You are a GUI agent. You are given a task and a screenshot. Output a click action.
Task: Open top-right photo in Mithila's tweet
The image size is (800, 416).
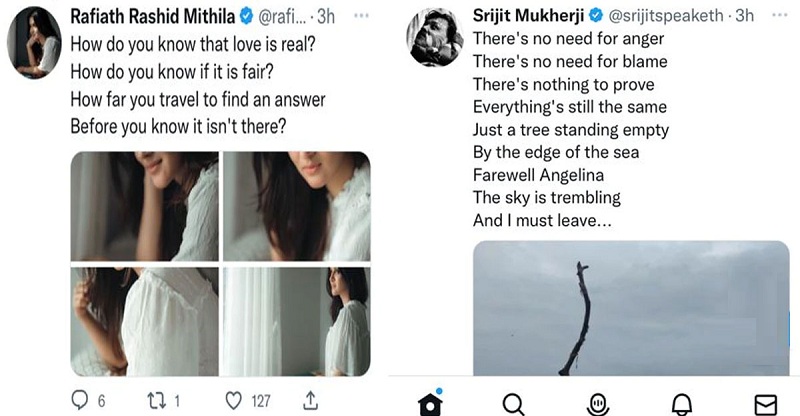coord(296,206)
